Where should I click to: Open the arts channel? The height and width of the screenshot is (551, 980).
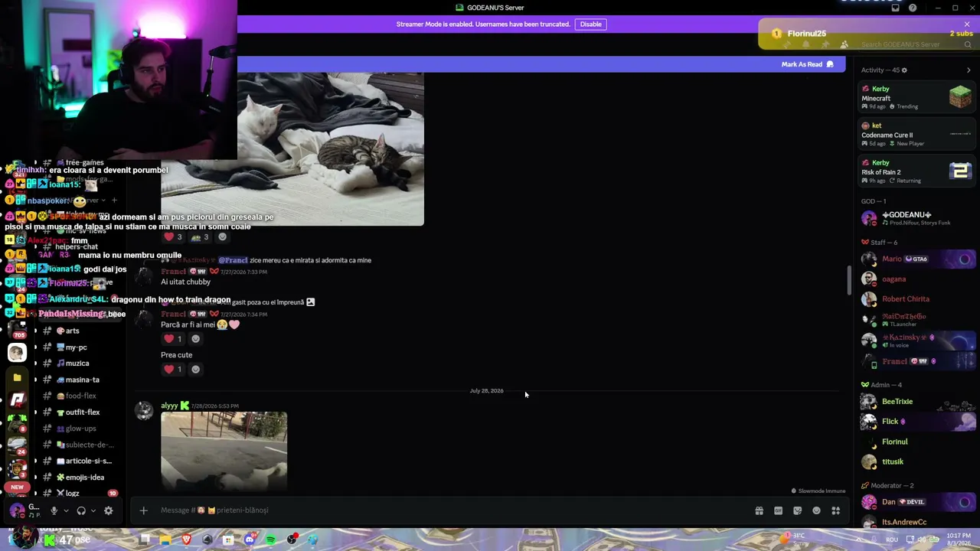click(x=73, y=331)
